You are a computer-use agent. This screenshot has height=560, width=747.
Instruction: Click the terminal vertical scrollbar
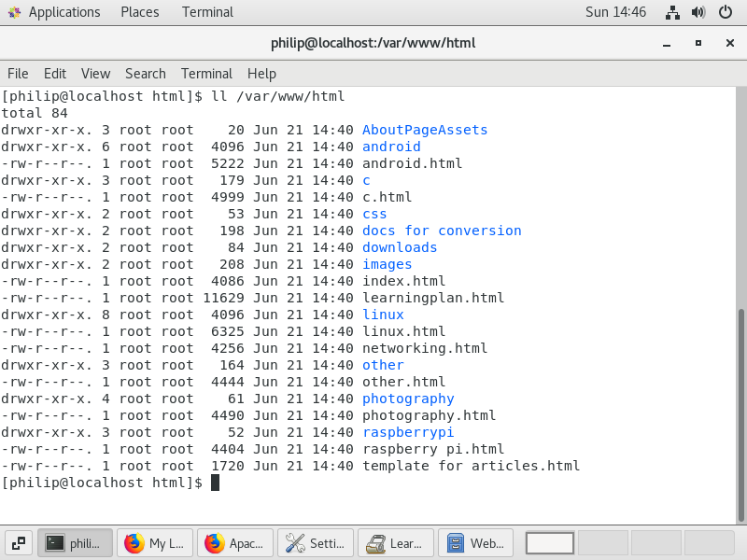click(740, 414)
